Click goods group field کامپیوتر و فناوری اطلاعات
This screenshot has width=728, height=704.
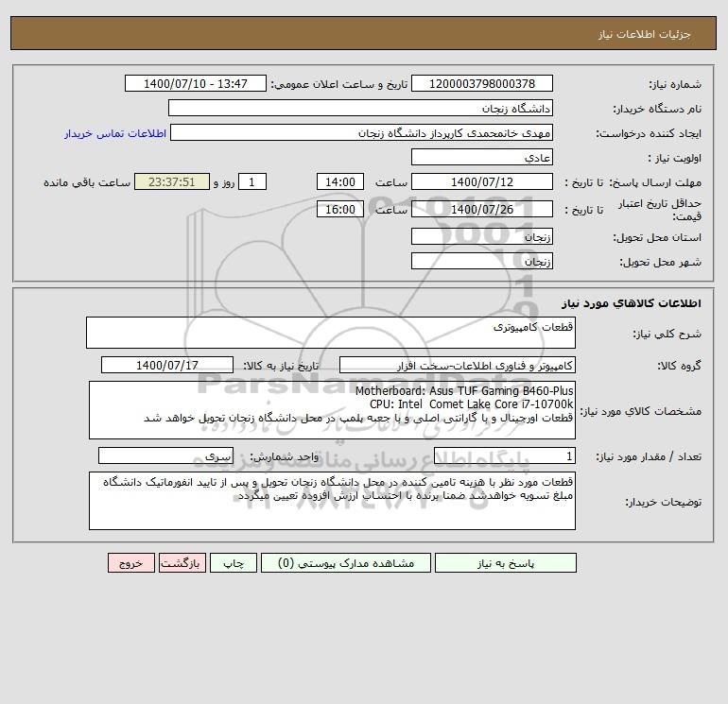(x=458, y=365)
